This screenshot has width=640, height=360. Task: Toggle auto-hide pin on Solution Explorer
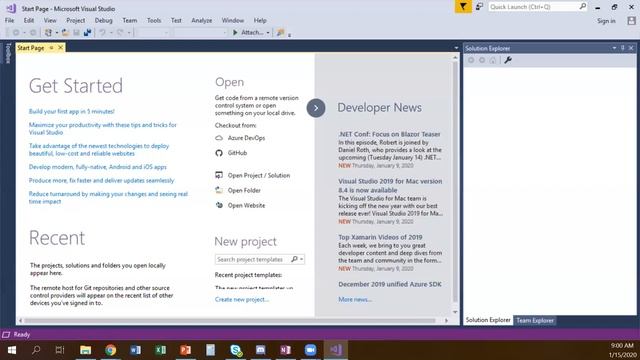point(622,48)
